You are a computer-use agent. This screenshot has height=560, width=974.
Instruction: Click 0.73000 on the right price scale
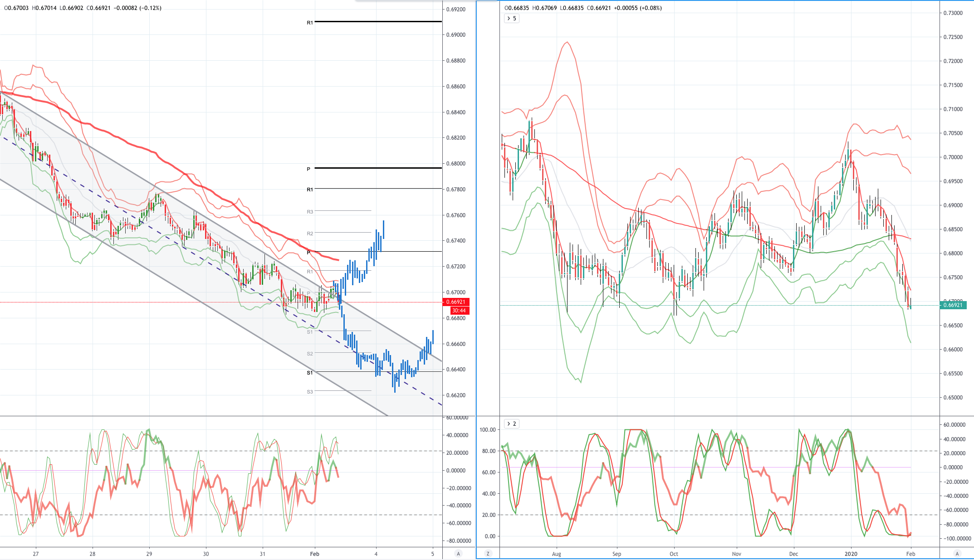pos(953,13)
